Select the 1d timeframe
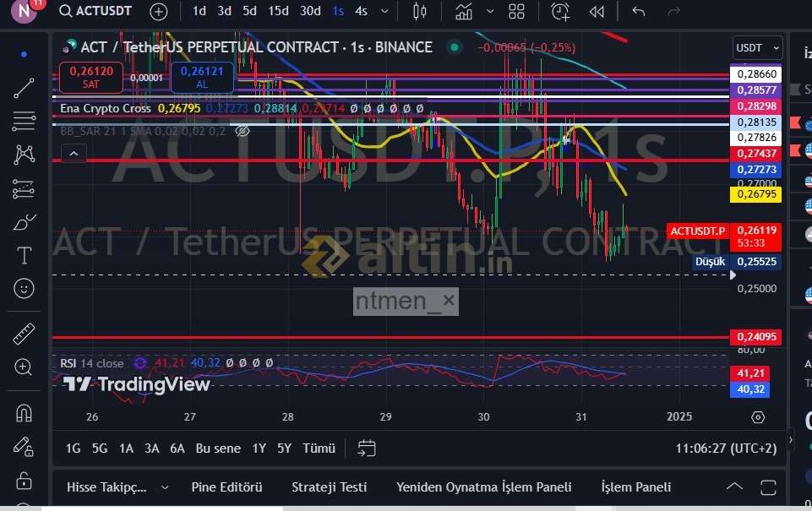 point(199,11)
